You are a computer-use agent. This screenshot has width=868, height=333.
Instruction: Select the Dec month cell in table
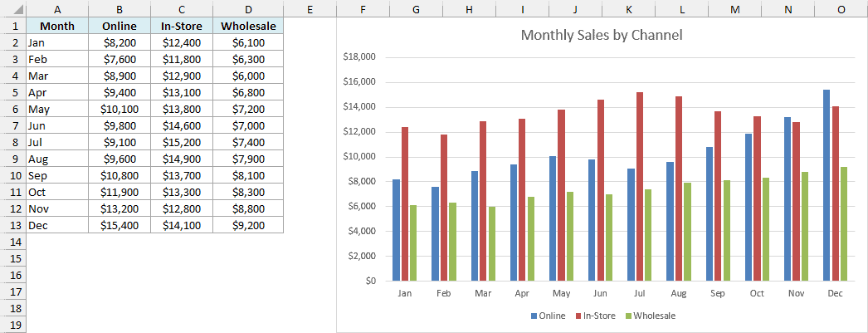pos(57,226)
